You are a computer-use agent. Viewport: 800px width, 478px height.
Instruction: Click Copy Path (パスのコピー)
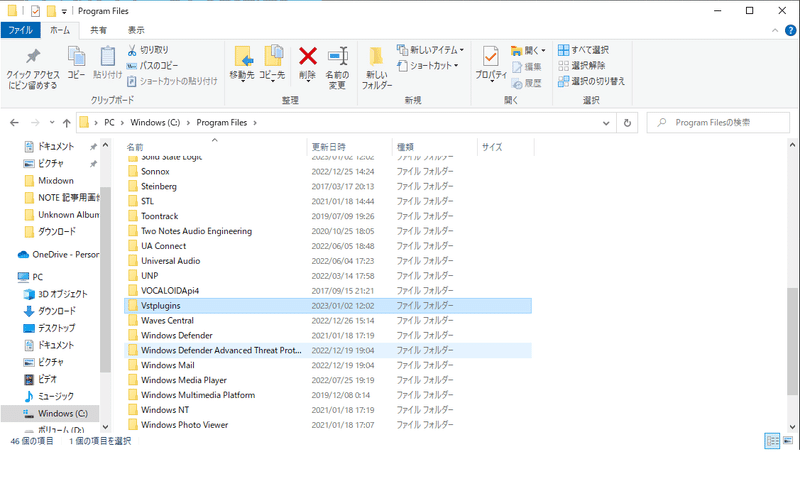[x=153, y=65]
